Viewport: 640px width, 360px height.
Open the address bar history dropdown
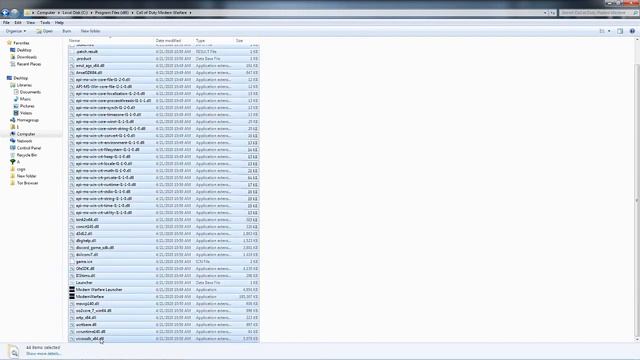545,13
